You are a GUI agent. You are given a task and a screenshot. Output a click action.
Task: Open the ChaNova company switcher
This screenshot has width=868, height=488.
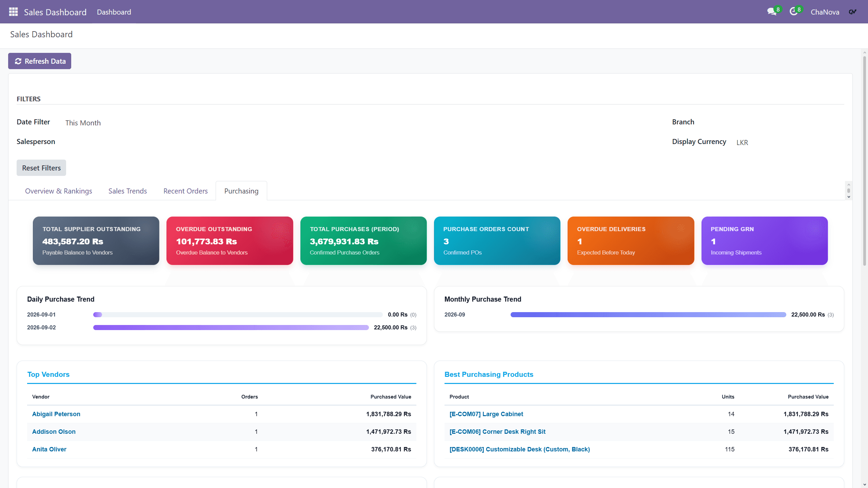click(x=825, y=12)
